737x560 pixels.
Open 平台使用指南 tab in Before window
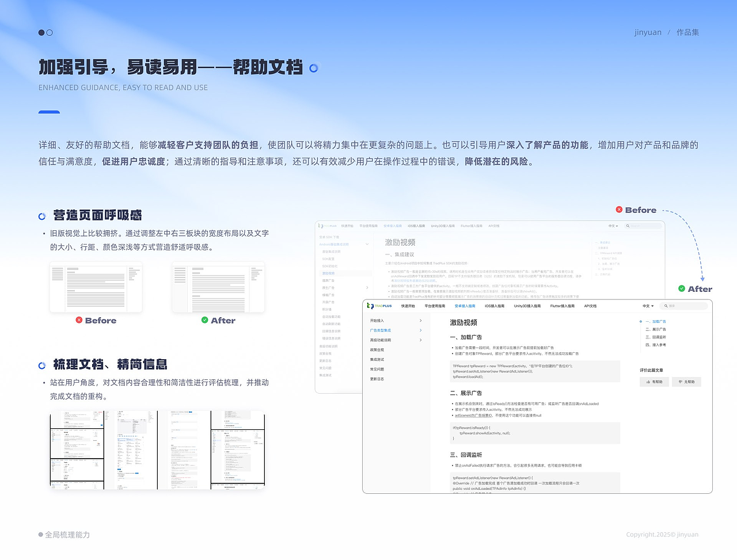pos(368,226)
